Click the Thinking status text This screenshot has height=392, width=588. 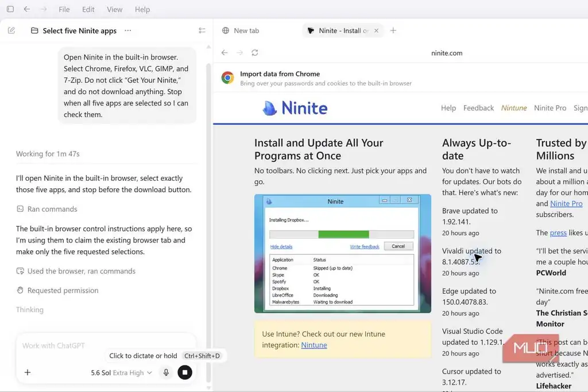[30, 309]
